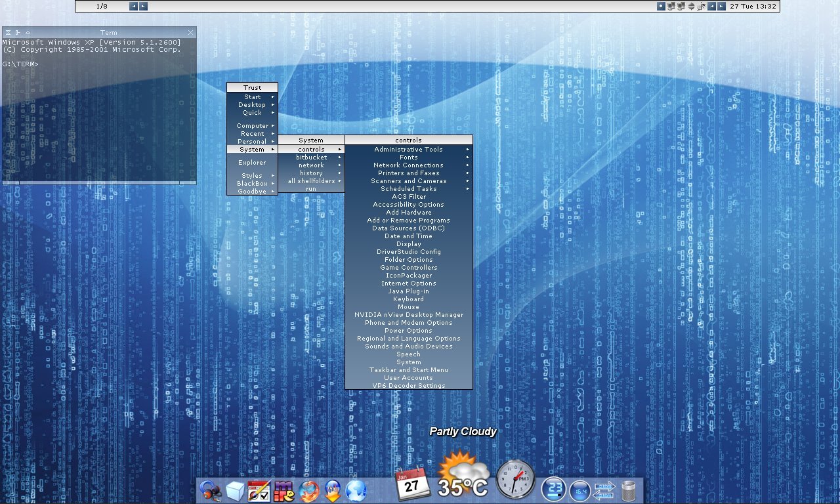Open Scanners and Cameras entry

408,181
